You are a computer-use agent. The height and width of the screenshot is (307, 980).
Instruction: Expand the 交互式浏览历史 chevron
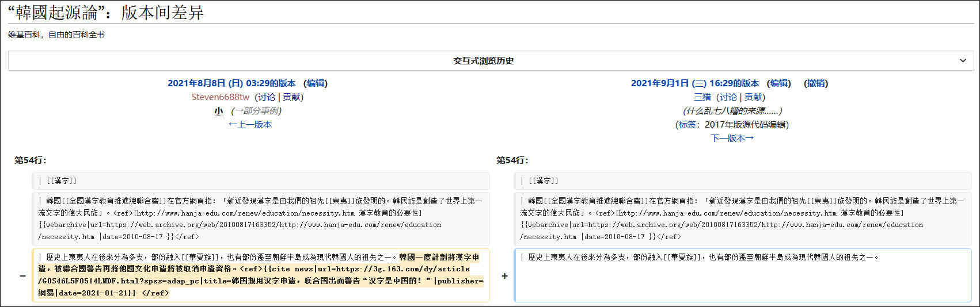tap(963, 61)
